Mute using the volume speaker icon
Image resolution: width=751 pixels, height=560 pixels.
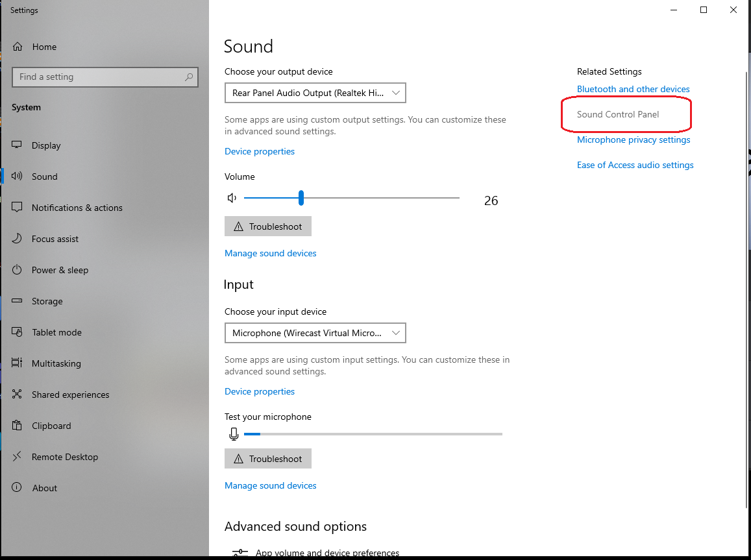click(232, 198)
